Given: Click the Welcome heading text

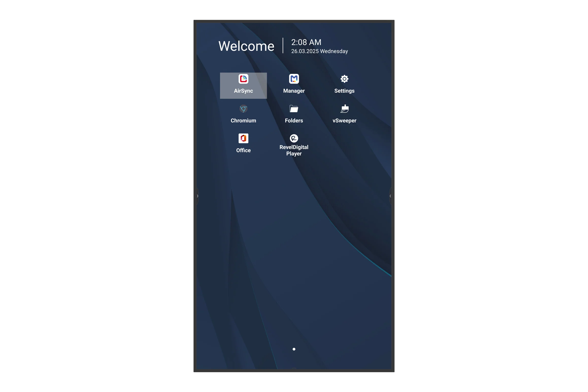Looking at the screenshot, I should [246, 46].
